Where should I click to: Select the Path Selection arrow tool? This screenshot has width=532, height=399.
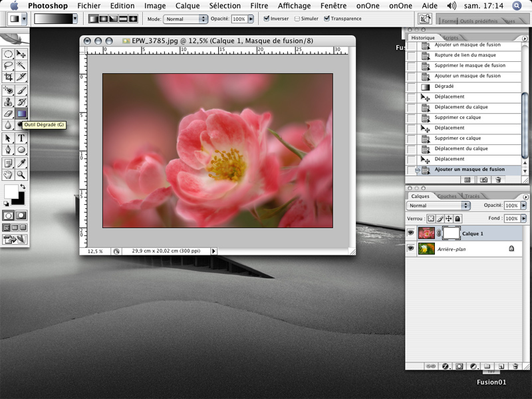(x=8, y=138)
